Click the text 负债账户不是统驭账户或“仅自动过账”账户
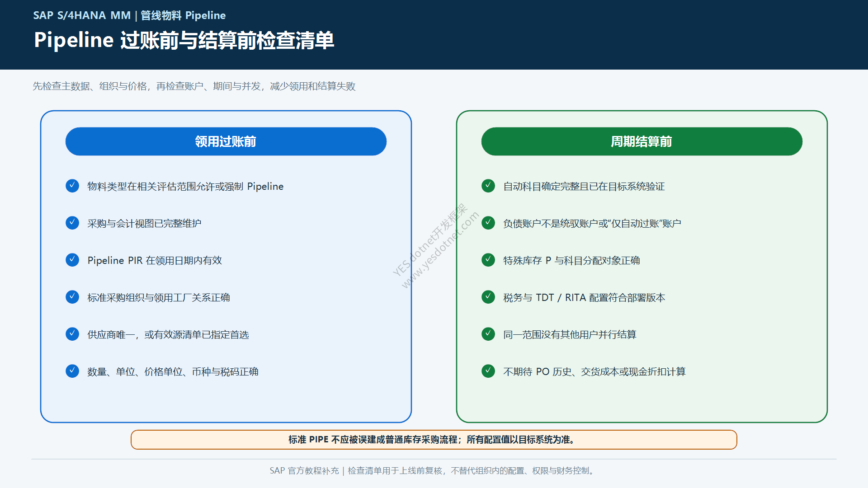This screenshot has height=488, width=868. [x=592, y=223]
